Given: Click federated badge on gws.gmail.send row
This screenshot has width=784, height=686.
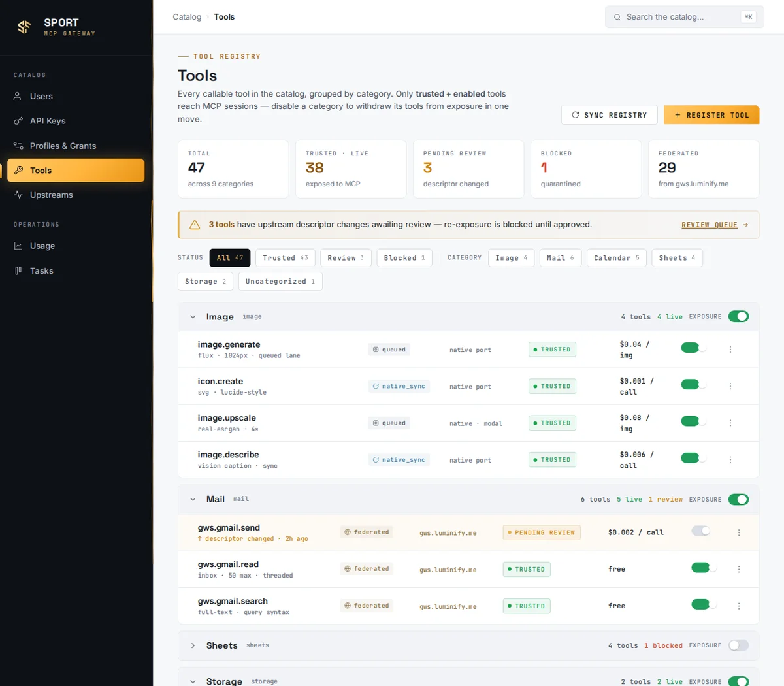Looking at the screenshot, I should [x=367, y=532].
